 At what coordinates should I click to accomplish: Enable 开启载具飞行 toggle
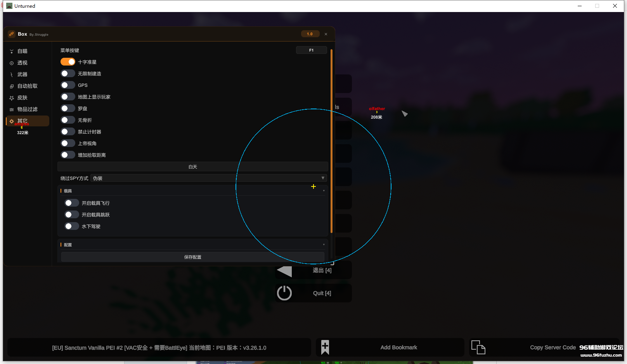[72, 203]
